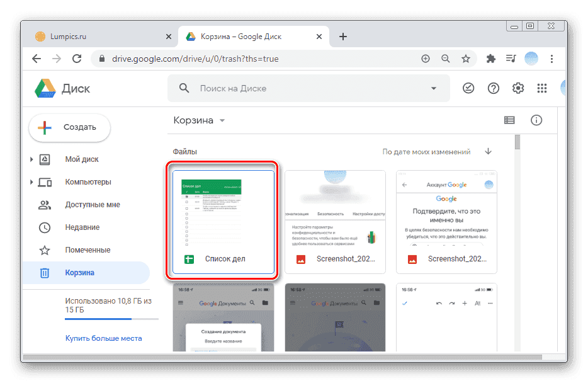Click the Создать button
588x383 pixels.
70,127
